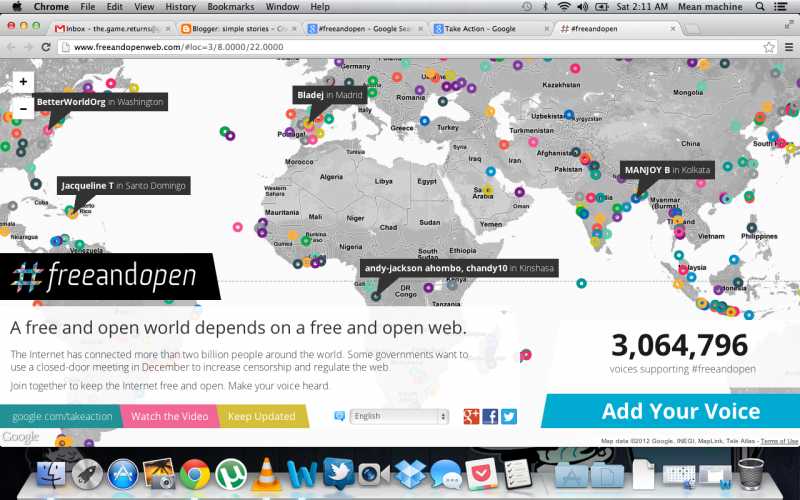Screen dimensions: 800x500
Task: Click the Watch the Video button
Action: [169, 416]
